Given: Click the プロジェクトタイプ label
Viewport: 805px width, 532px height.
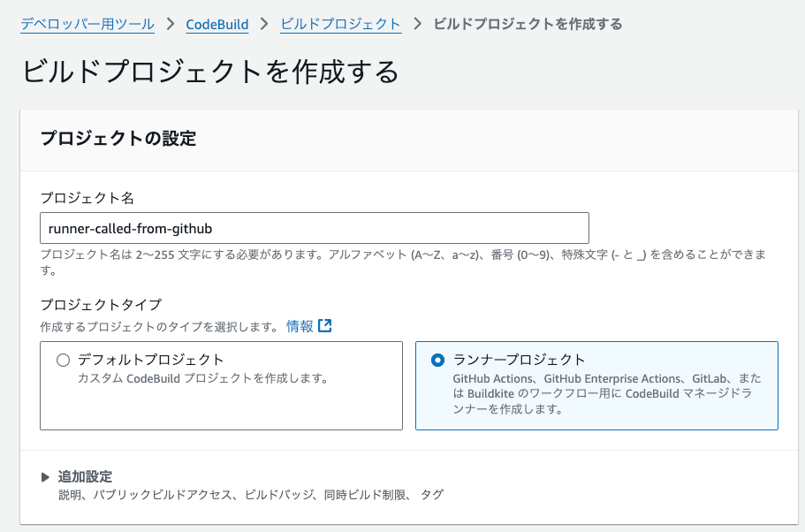Looking at the screenshot, I should tap(101, 305).
